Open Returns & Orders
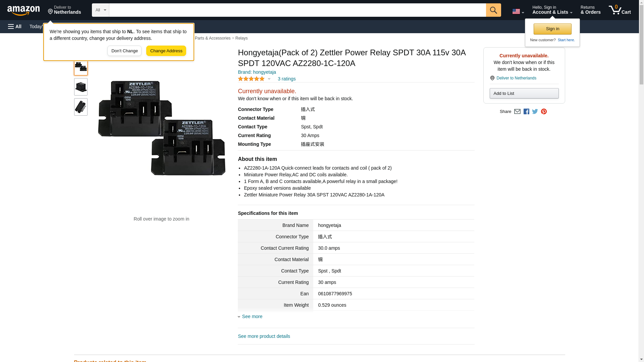Screen dimensions: 644x362 (x=590, y=10)
